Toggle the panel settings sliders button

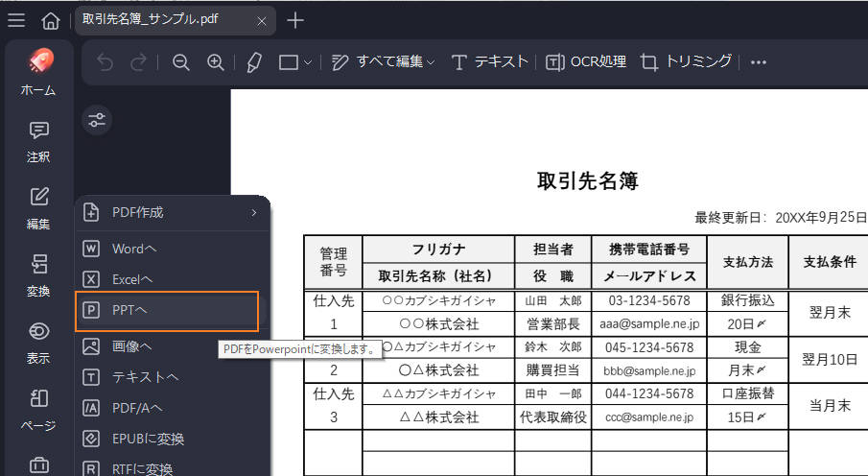[97, 120]
